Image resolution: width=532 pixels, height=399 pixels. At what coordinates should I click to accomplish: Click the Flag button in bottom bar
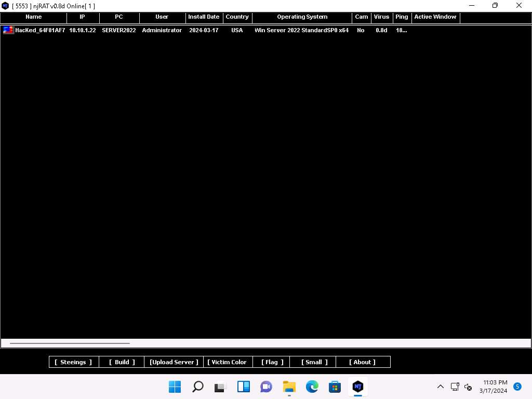tap(272, 362)
